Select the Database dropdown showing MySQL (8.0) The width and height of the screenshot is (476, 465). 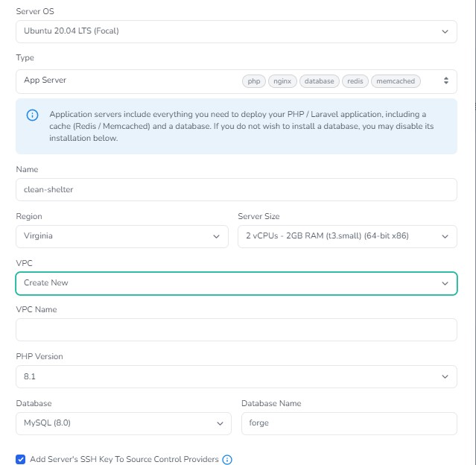(x=123, y=423)
